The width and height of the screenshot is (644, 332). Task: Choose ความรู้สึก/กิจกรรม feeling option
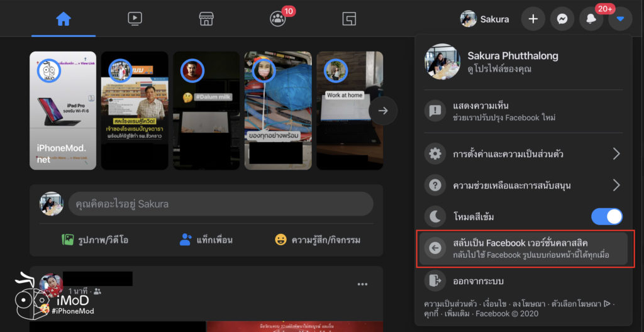pyautogui.click(x=318, y=240)
